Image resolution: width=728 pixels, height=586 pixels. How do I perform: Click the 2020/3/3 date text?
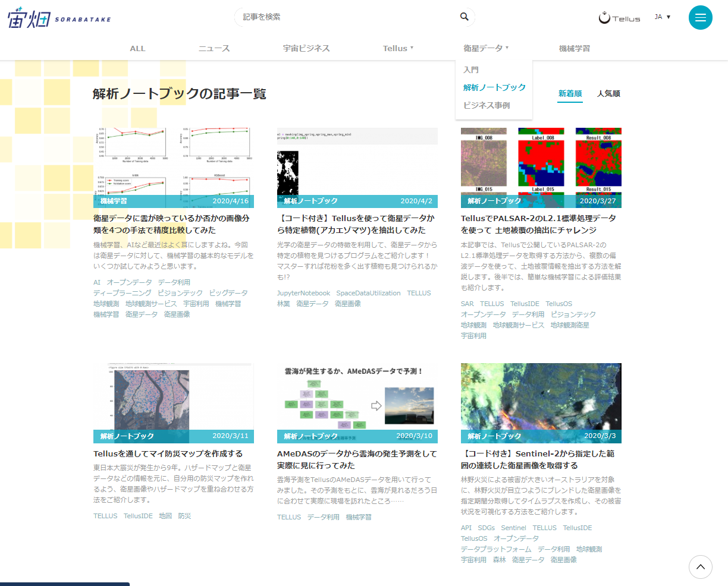point(600,436)
